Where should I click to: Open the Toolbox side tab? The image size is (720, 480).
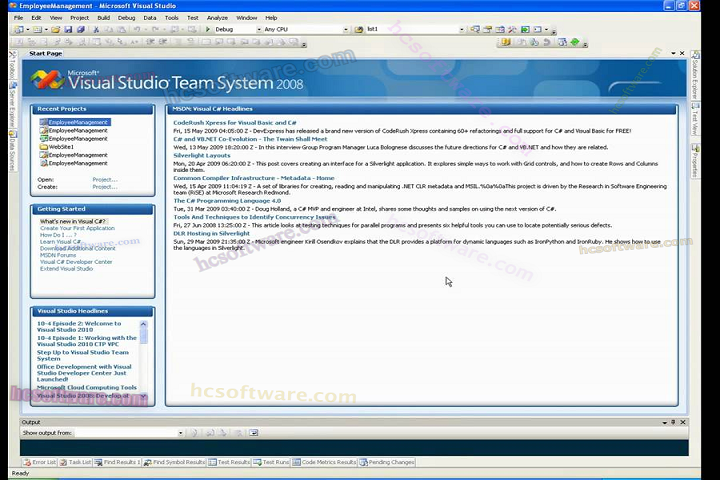(x=12, y=67)
